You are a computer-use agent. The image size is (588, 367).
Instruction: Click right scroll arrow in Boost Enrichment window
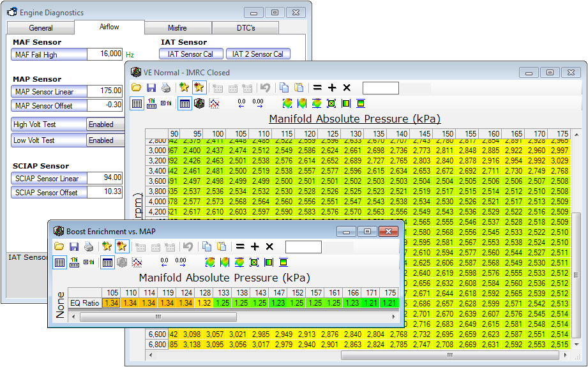pyautogui.click(x=393, y=317)
